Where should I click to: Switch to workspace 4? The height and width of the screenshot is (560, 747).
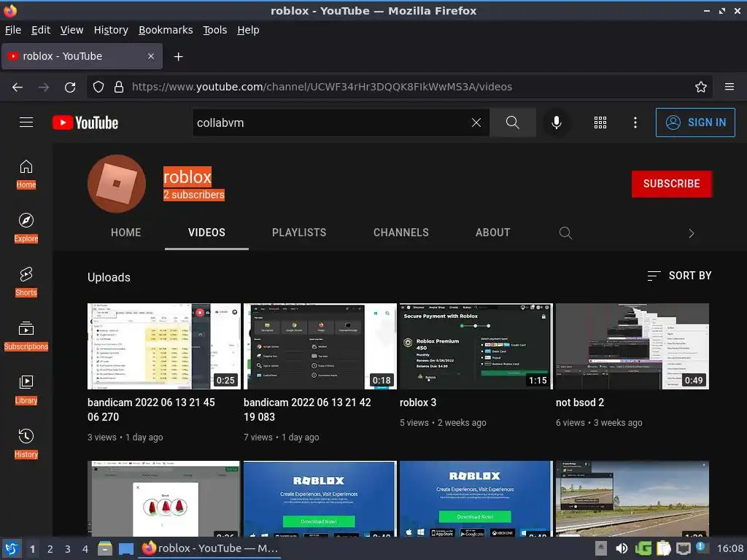[85, 549]
